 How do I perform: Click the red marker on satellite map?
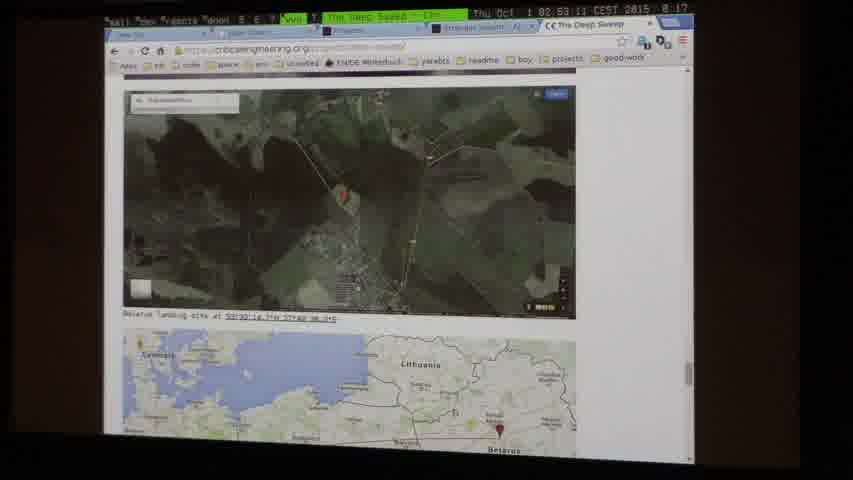(x=345, y=197)
